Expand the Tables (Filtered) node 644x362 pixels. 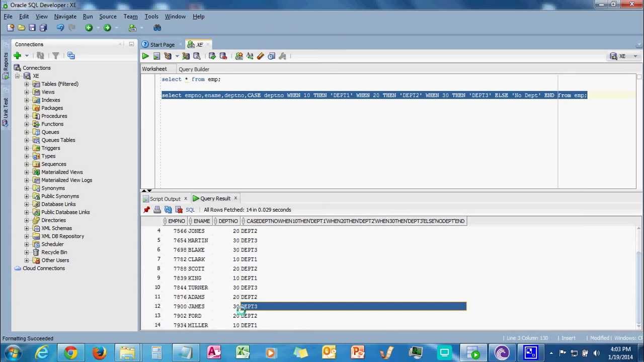coord(27,84)
